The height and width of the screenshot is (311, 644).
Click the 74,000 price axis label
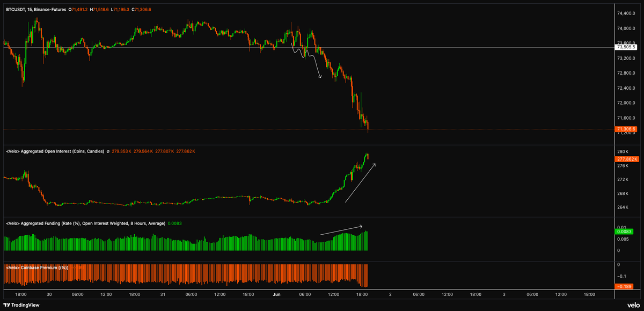626,28
